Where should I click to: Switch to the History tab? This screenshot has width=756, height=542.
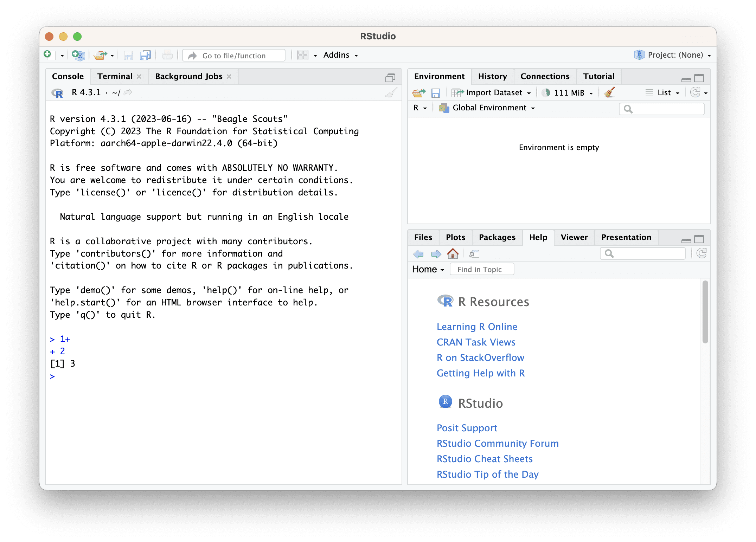click(492, 77)
